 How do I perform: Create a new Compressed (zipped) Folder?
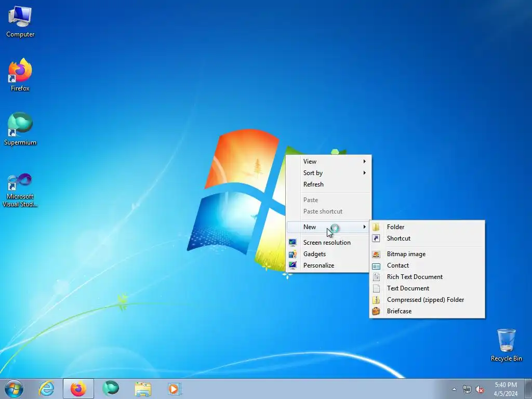[x=427, y=300]
